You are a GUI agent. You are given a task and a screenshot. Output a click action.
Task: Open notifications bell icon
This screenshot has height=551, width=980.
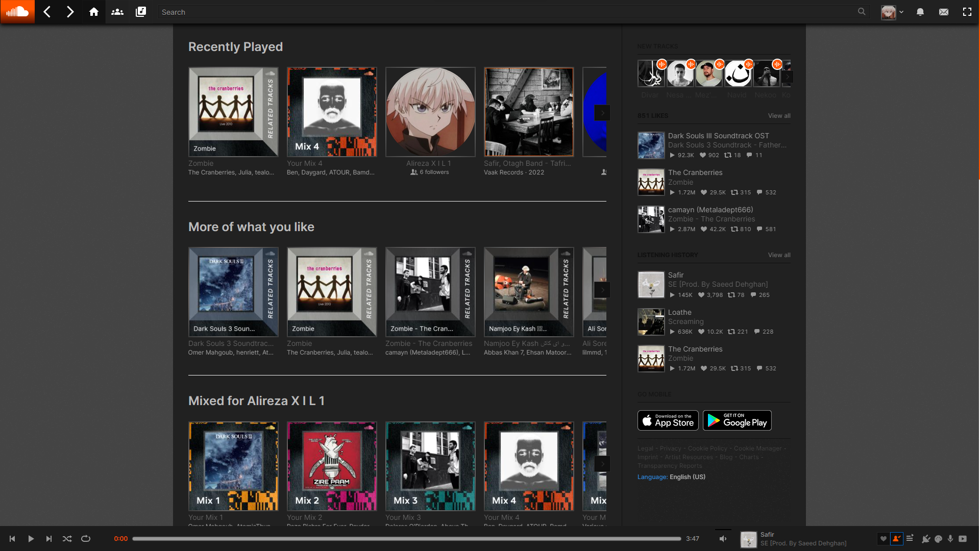(x=920, y=12)
